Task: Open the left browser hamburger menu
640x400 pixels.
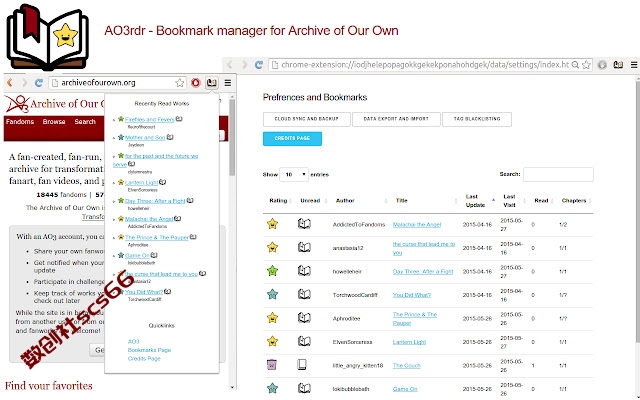Action: tap(228, 83)
